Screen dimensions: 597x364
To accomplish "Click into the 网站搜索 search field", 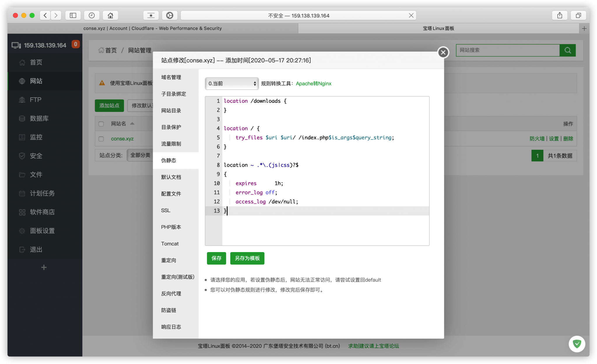I will (507, 50).
